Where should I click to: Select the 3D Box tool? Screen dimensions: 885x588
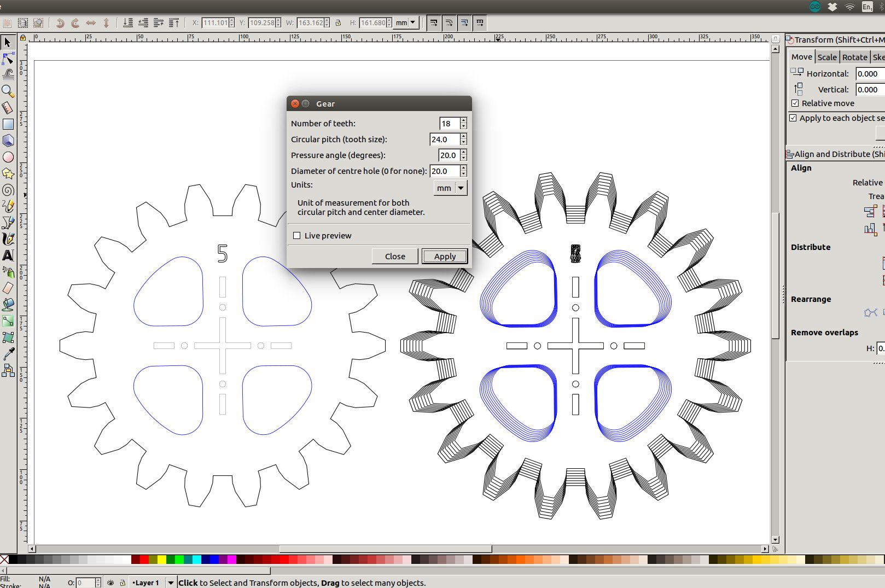tap(8, 141)
